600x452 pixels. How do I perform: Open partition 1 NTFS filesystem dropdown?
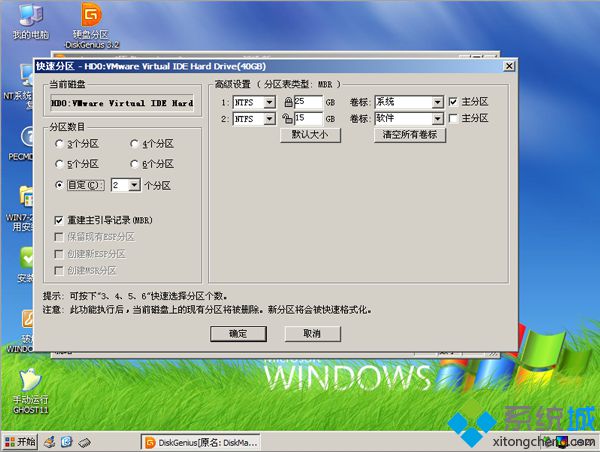point(269,102)
